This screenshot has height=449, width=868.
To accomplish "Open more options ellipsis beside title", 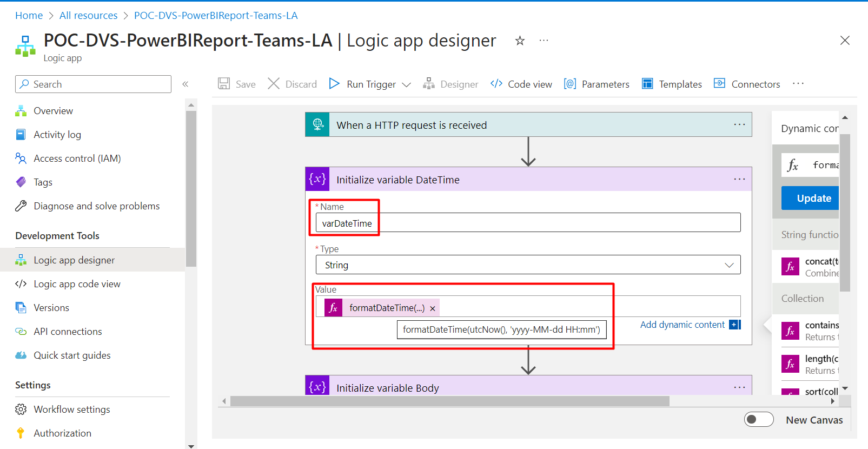I will point(544,41).
